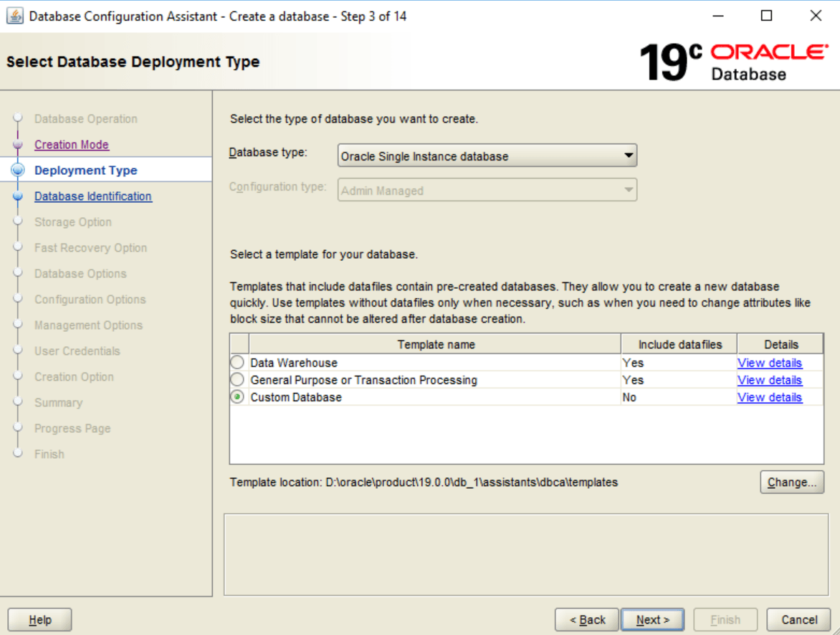Screen dimensions: 840x635
Task: Select the General Purpose or Transaction Processing template
Action: point(237,380)
